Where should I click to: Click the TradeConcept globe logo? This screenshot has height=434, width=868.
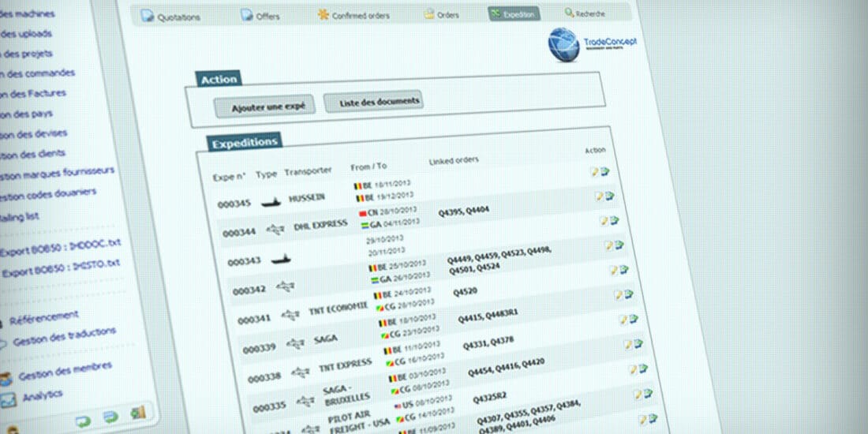coord(563,43)
